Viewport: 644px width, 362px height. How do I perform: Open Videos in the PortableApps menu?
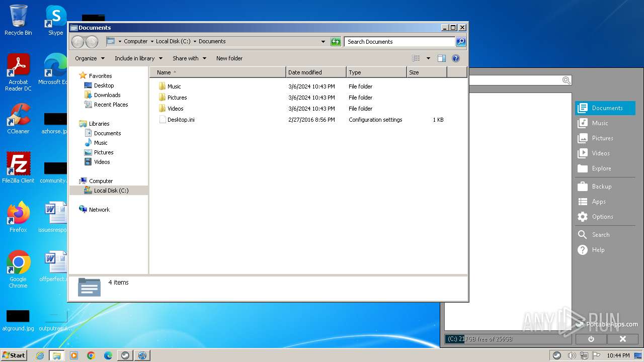[x=605, y=153]
